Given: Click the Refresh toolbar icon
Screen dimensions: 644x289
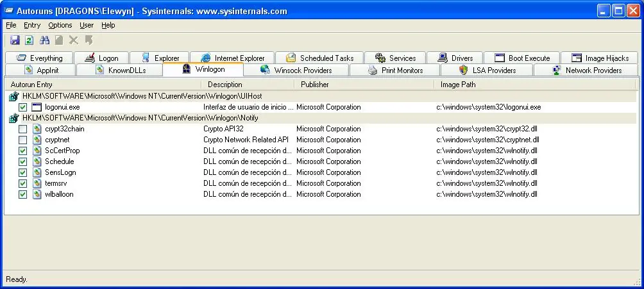Looking at the screenshot, I should click(x=29, y=40).
